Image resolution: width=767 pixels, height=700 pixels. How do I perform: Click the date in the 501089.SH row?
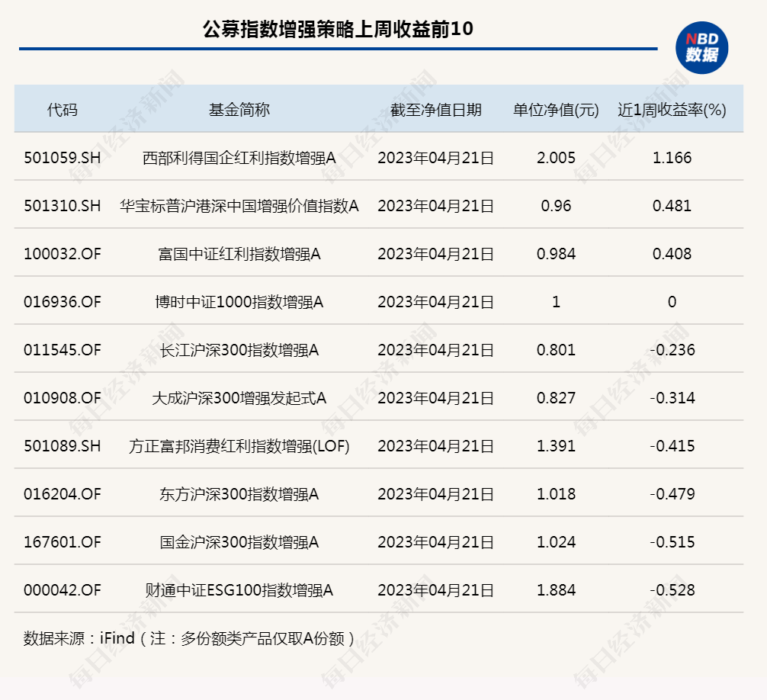(x=436, y=446)
